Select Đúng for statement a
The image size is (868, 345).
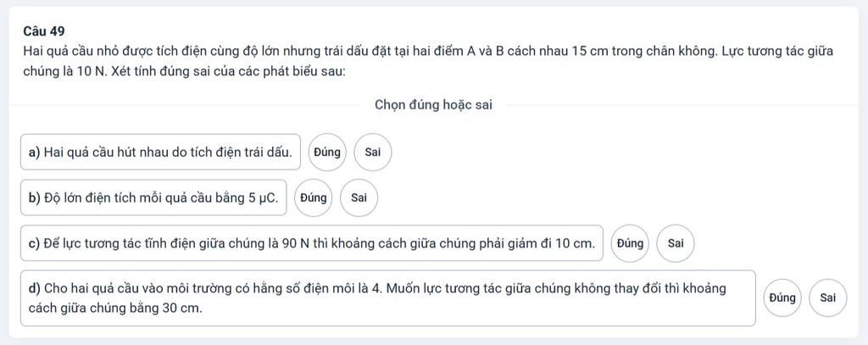[327, 153]
